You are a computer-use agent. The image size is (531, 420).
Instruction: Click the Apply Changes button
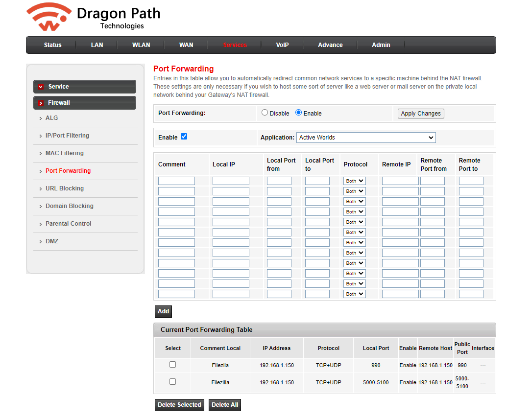421,114
